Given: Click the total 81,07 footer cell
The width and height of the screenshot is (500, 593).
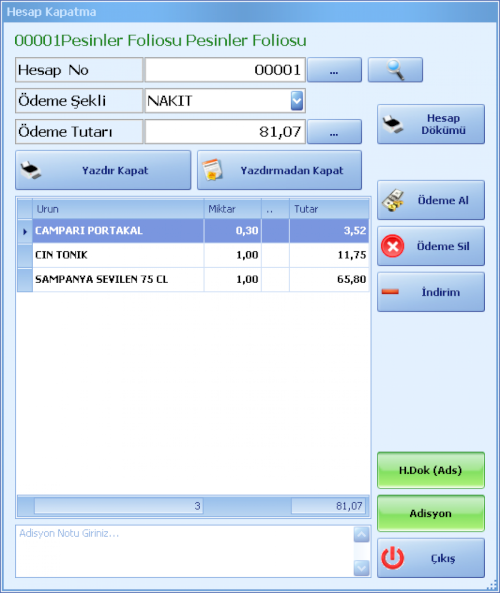Looking at the screenshot, I should pos(328,506).
